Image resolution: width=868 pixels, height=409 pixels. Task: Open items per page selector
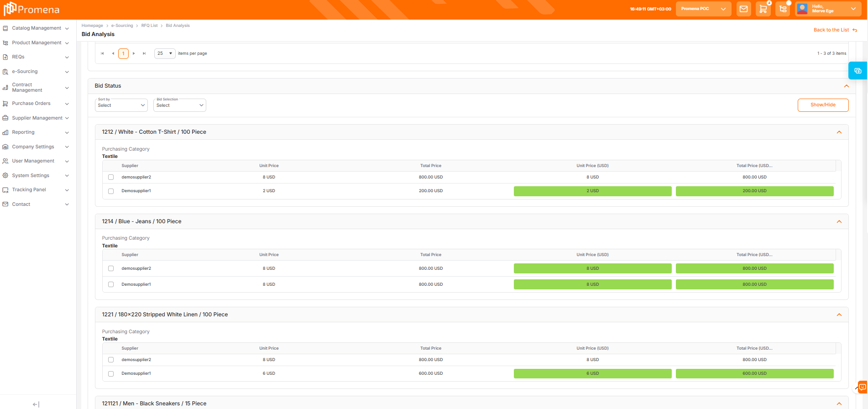point(165,53)
